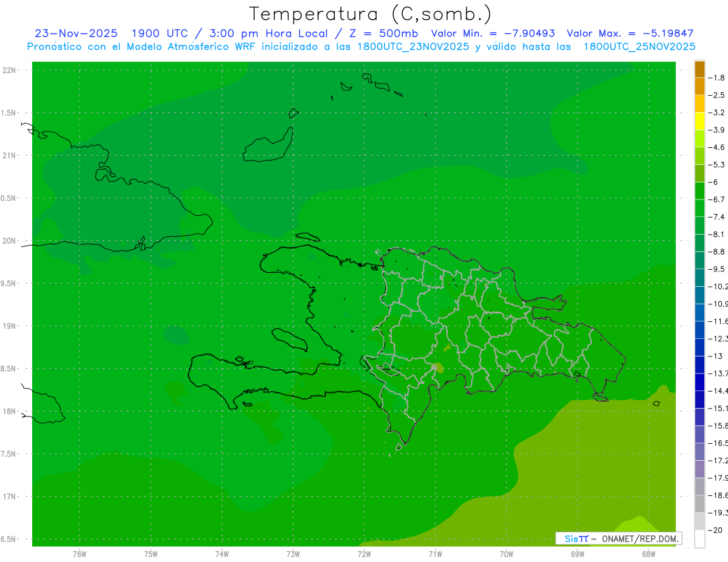
Task: Click the '-11.6' color scale label
Action: (x=718, y=321)
